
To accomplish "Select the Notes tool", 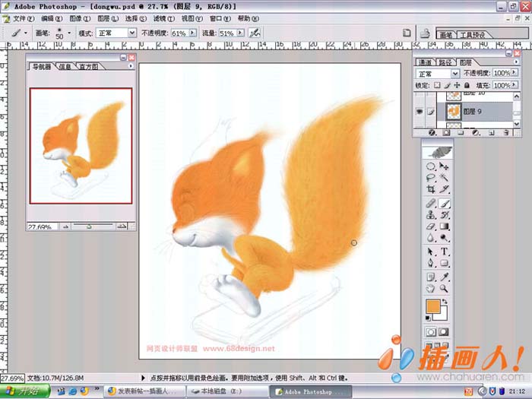I will (x=431, y=277).
